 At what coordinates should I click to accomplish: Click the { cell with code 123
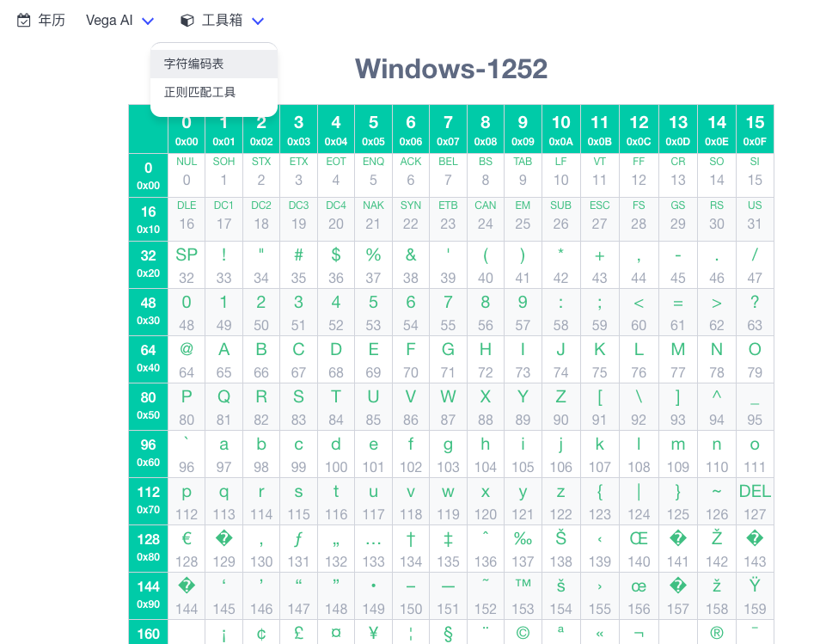tap(600, 501)
